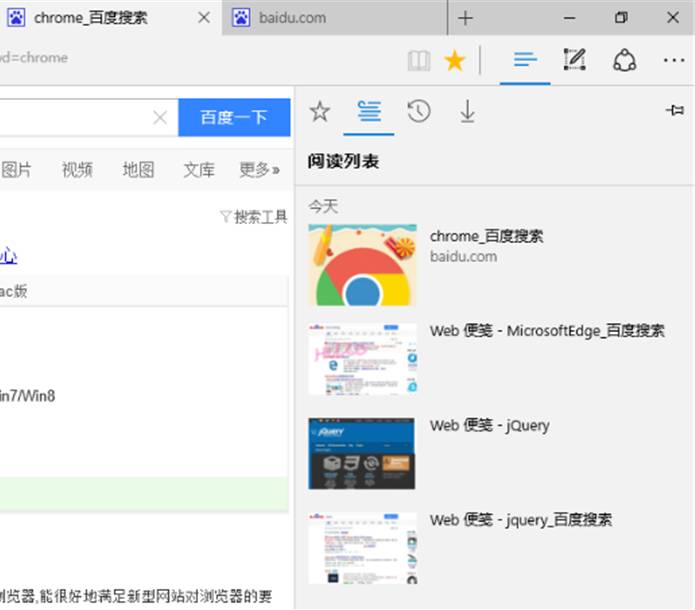Open the 地图 search category
695x610 pixels.
(x=138, y=170)
